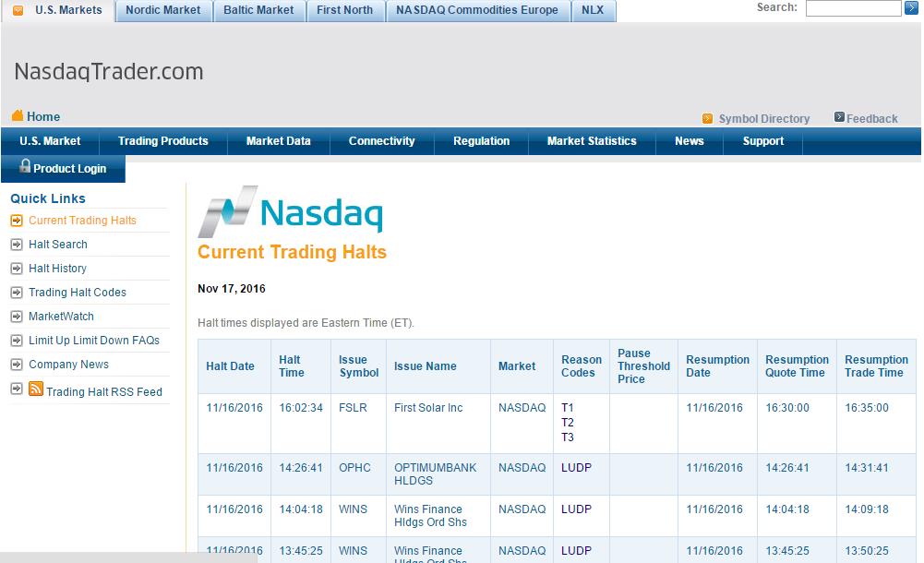The image size is (924, 563).
Task: Click the Nov 17, 2016 date text
Action: click(x=232, y=289)
